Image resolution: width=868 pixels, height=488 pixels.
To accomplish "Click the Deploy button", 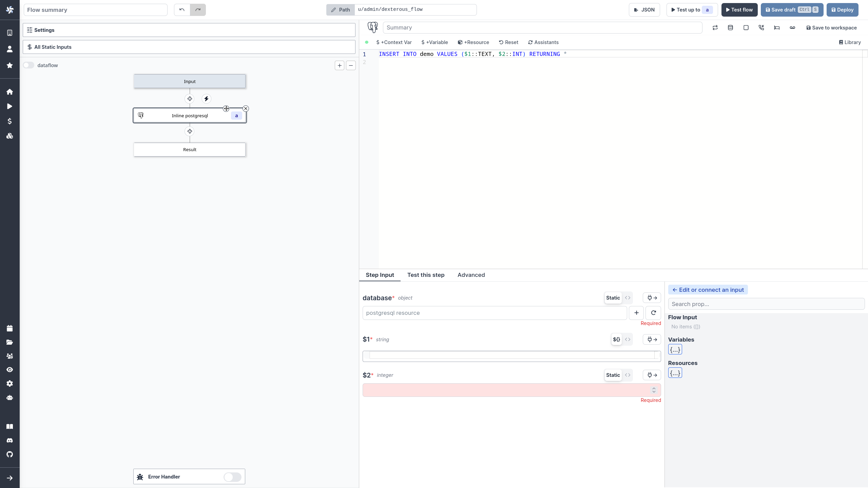I will coord(843,10).
